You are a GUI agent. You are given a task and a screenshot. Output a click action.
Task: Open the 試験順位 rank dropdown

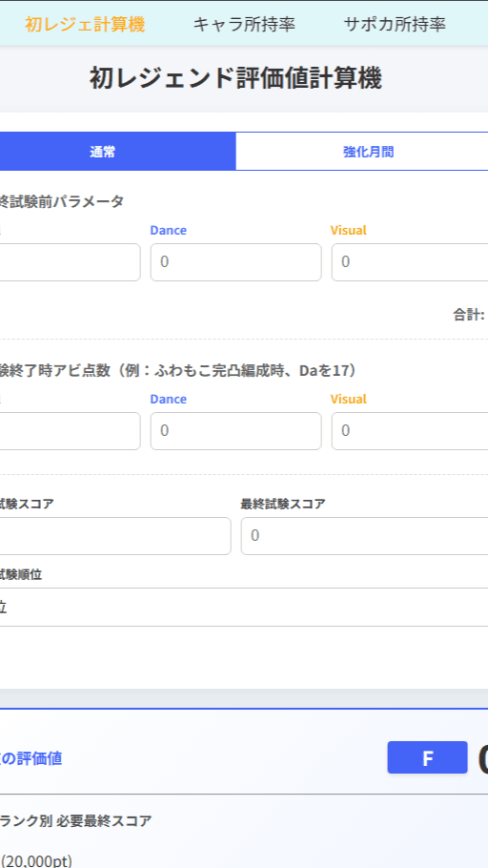pyautogui.click(x=244, y=608)
